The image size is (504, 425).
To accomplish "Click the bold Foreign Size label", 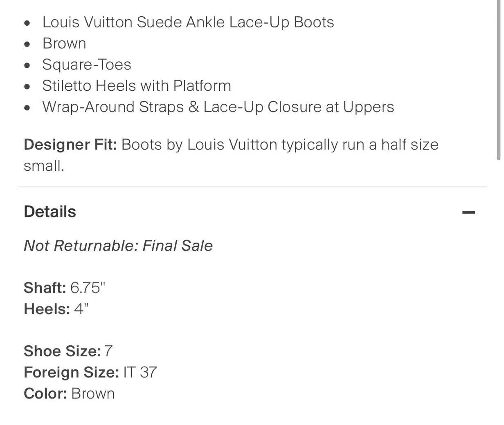I will [x=71, y=372].
